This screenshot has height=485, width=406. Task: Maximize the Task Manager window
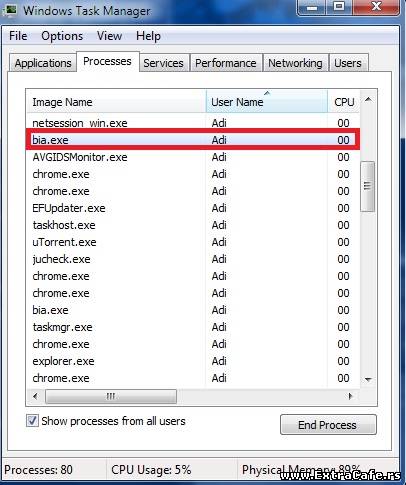click(x=339, y=7)
